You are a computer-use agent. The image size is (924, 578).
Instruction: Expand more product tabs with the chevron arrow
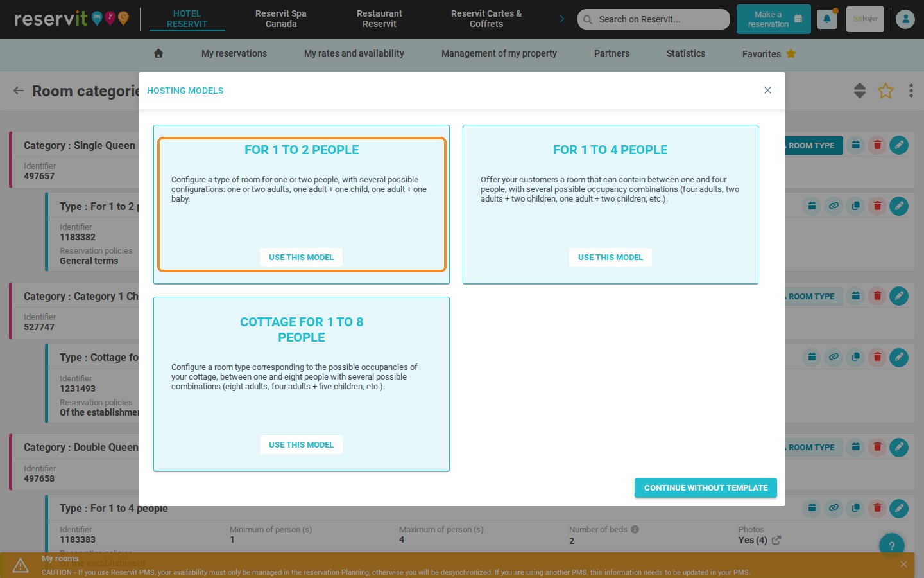[x=562, y=19]
